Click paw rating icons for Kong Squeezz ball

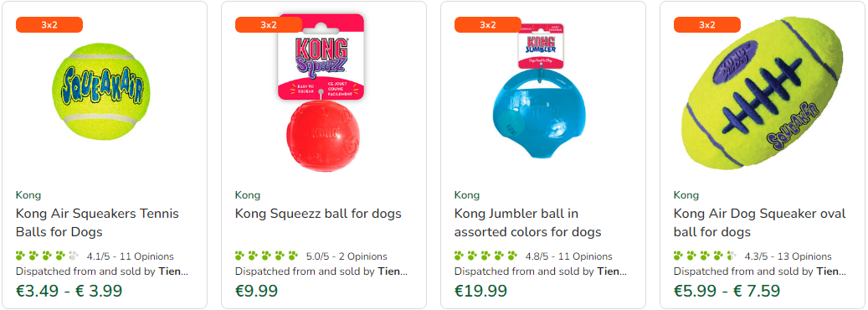click(267, 256)
